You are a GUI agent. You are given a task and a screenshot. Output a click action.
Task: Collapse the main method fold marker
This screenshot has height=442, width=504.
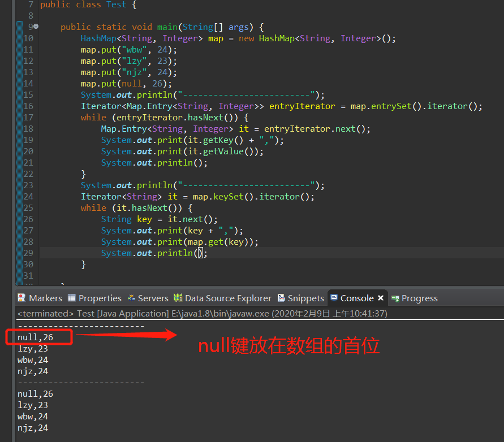click(36, 27)
